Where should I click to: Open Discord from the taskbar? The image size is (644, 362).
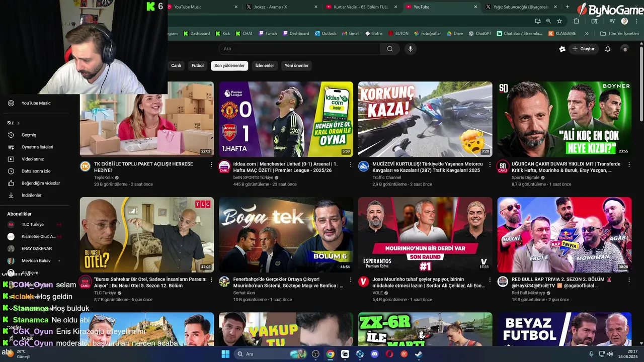pos(374,354)
